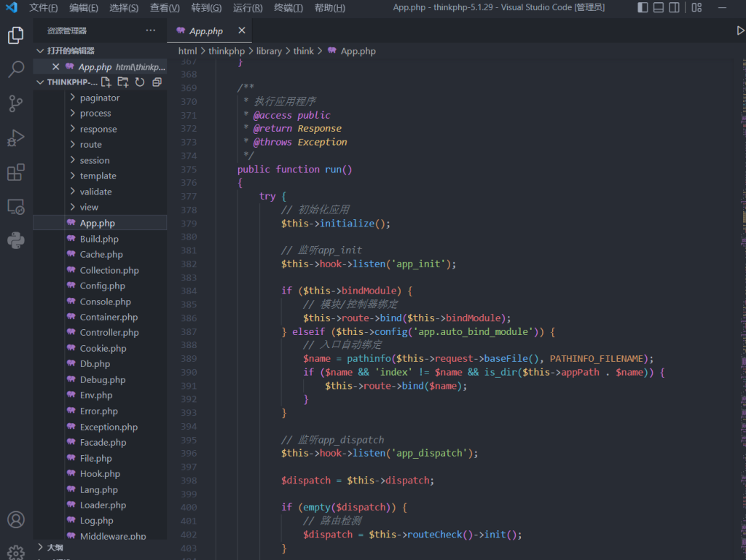Expand the template folder
The width and height of the screenshot is (746, 560).
click(98, 176)
